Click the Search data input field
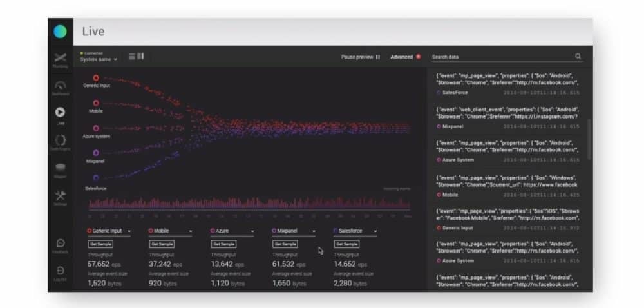 pyautogui.click(x=499, y=57)
